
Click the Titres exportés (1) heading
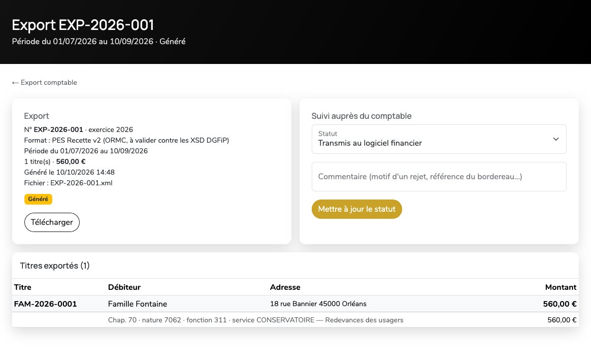[55, 266]
